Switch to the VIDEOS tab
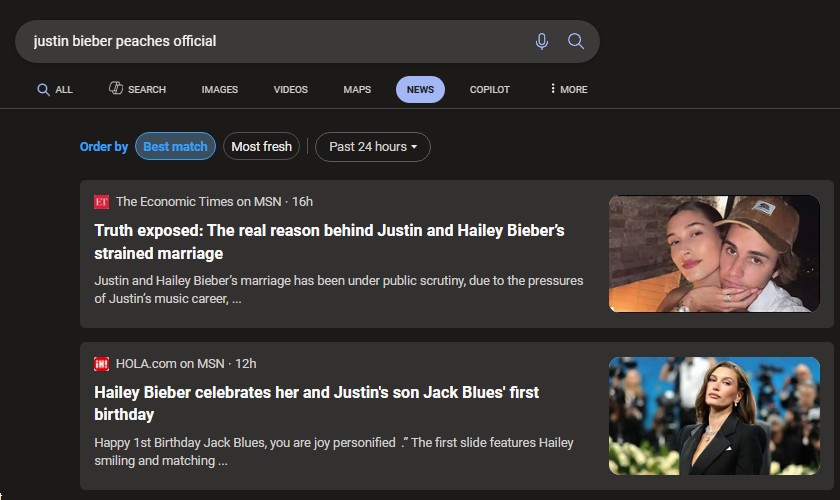 pos(291,89)
